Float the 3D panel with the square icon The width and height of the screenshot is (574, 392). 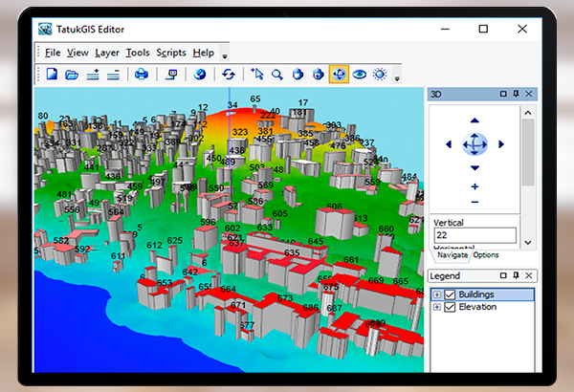point(503,94)
